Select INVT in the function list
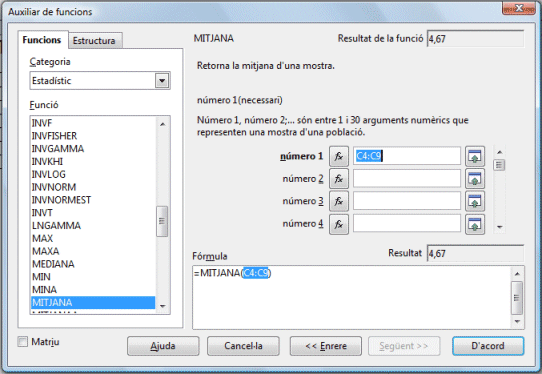Image resolution: width=542 pixels, height=374 pixels. pyautogui.click(x=93, y=213)
